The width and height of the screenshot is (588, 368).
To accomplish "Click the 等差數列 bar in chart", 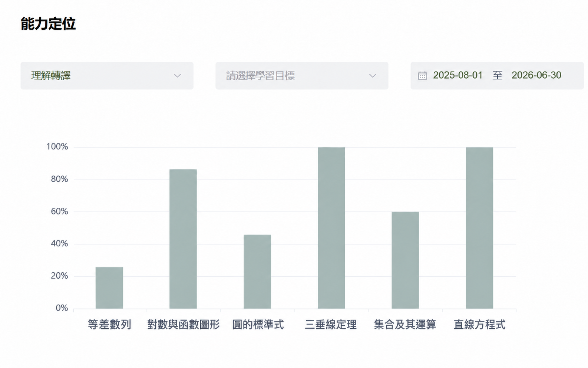I will pyautogui.click(x=109, y=288).
